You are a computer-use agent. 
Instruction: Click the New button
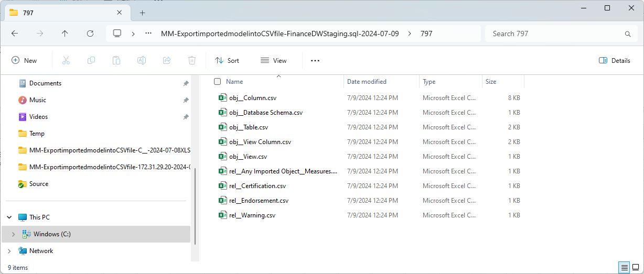24,60
